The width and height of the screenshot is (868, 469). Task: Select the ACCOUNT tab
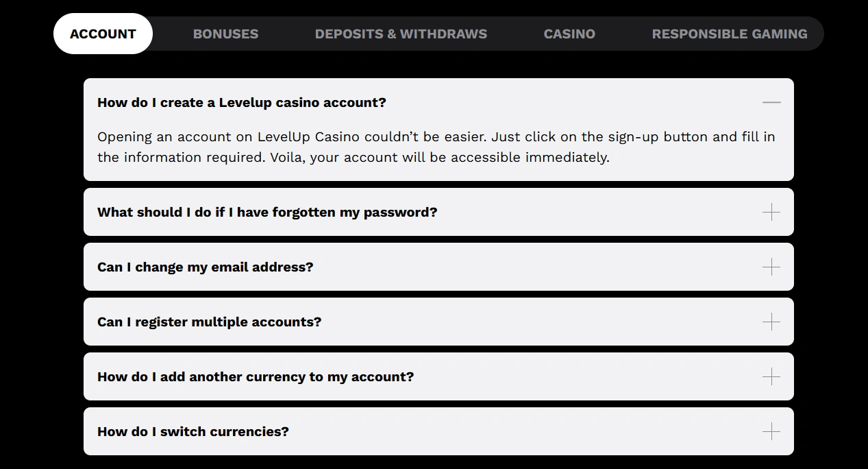103,33
